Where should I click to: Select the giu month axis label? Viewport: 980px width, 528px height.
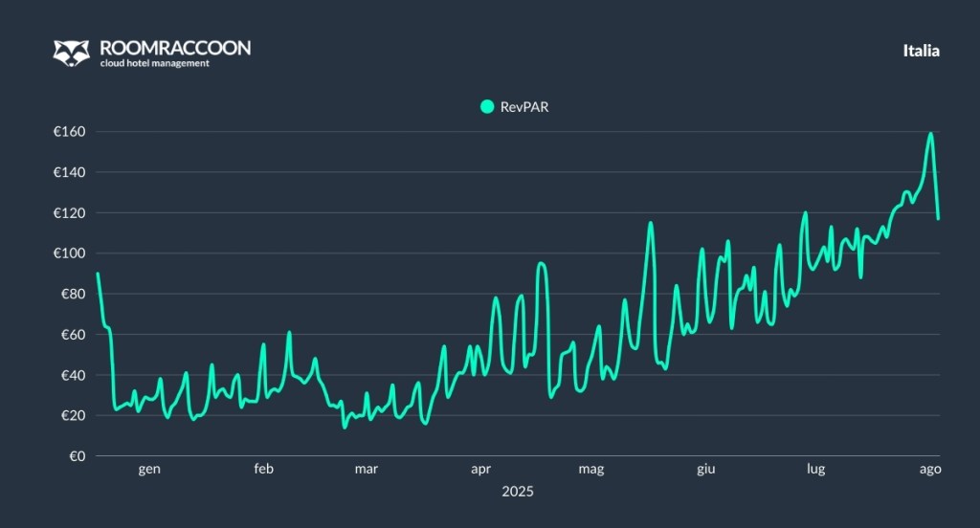point(706,469)
